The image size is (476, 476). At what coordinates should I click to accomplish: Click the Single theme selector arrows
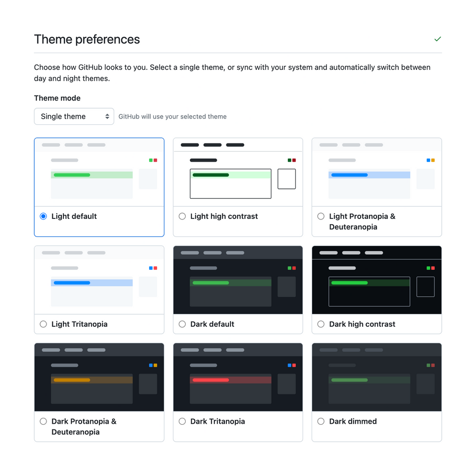(x=108, y=116)
